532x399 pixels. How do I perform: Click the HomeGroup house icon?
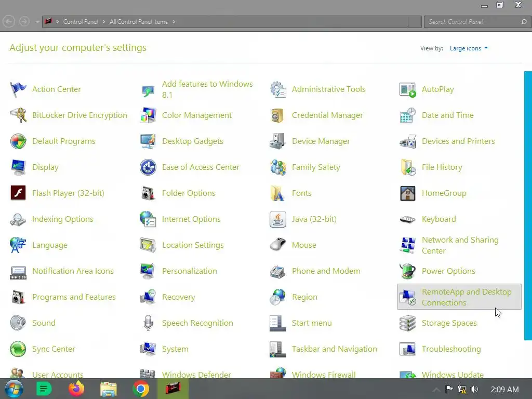[x=408, y=193]
